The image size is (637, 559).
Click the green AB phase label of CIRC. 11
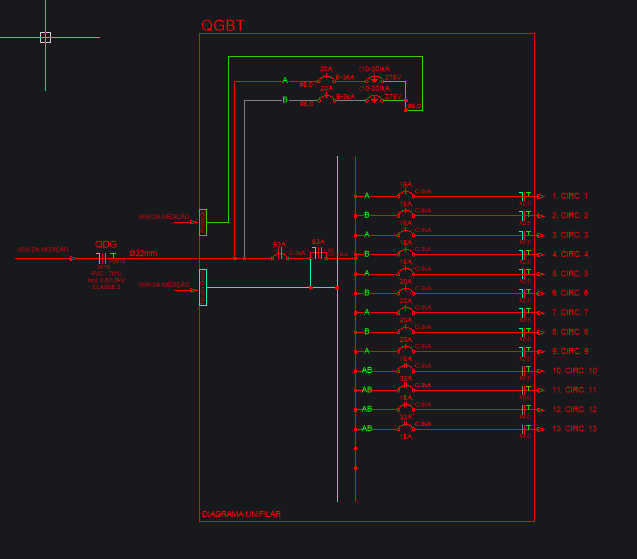tap(367, 390)
